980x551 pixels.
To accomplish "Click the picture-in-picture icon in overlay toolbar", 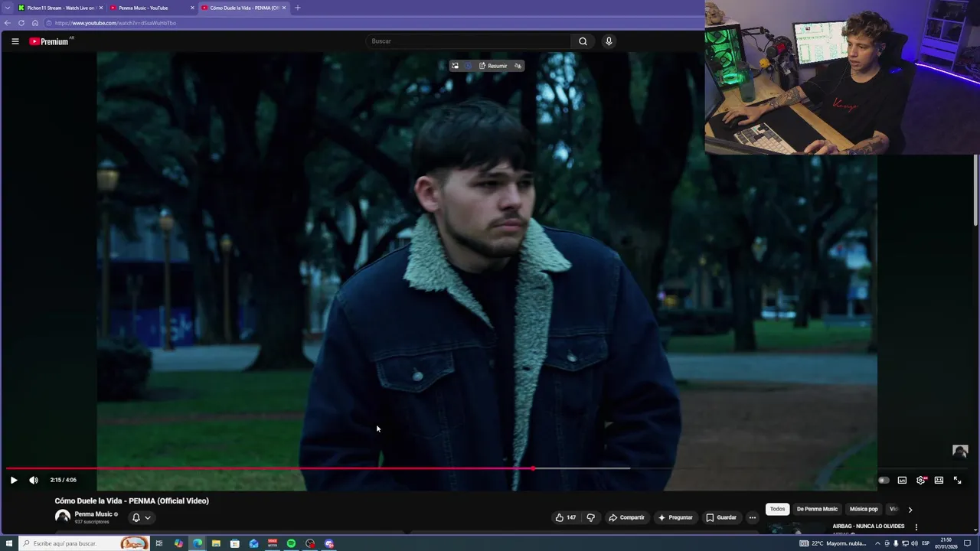I will point(455,66).
